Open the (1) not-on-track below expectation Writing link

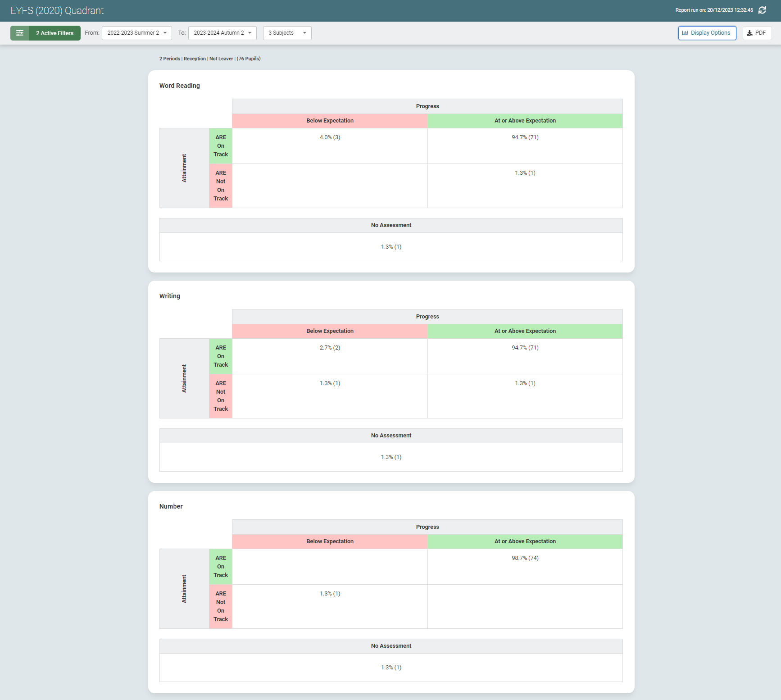tap(336, 383)
